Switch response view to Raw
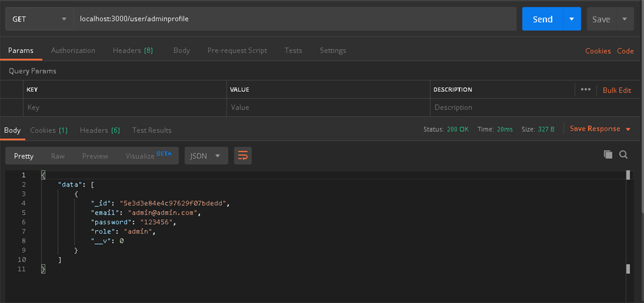The height and width of the screenshot is (303, 644). click(58, 156)
